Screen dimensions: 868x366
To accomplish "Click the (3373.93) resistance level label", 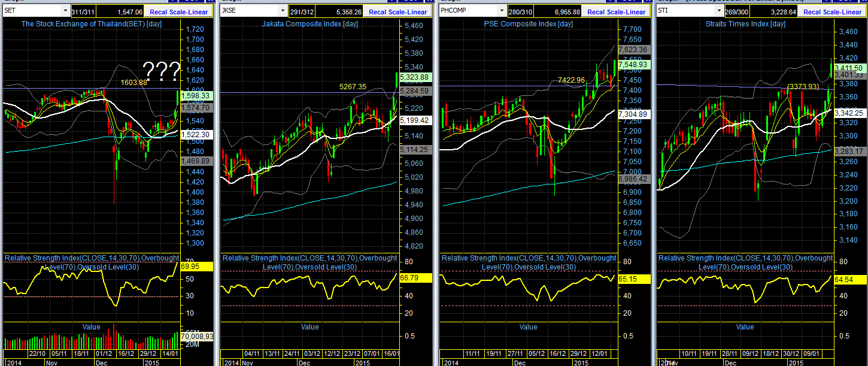I will [x=803, y=87].
